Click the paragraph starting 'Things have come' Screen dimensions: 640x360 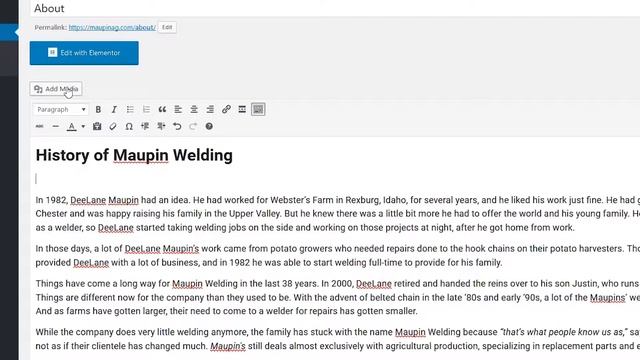(338, 297)
